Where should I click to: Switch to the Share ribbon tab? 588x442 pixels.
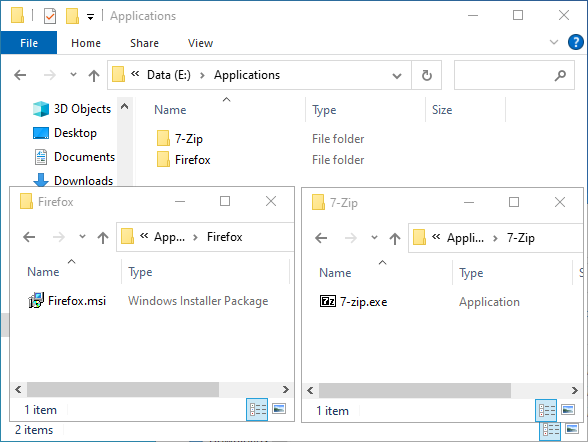coord(144,43)
